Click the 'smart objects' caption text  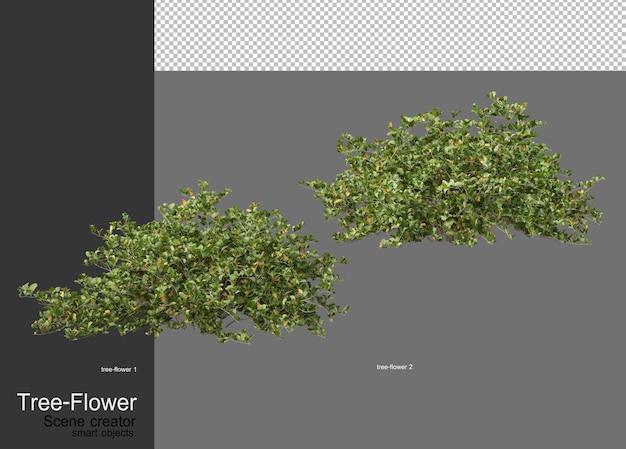[x=103, y=433]
